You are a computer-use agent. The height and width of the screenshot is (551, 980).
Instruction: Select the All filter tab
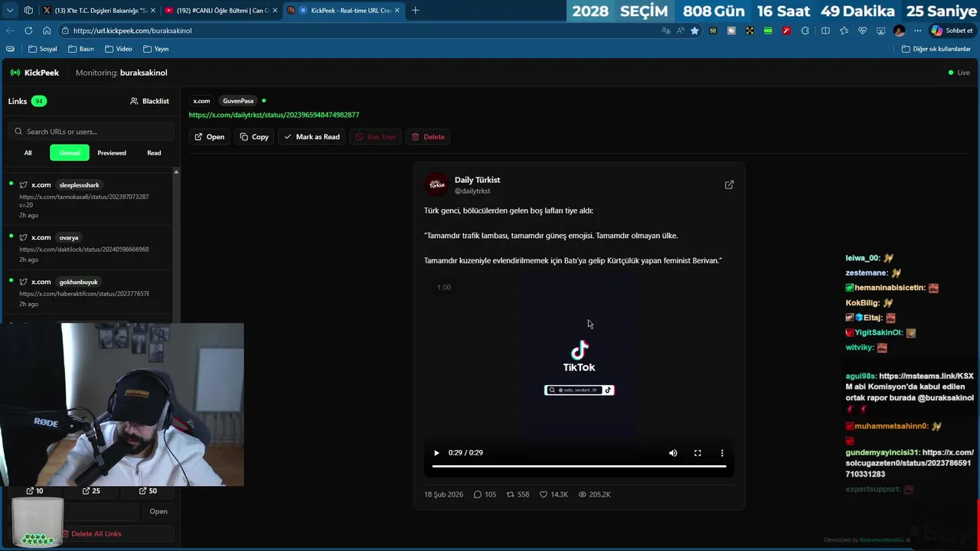pyautogui.click(x=28, y=153)
